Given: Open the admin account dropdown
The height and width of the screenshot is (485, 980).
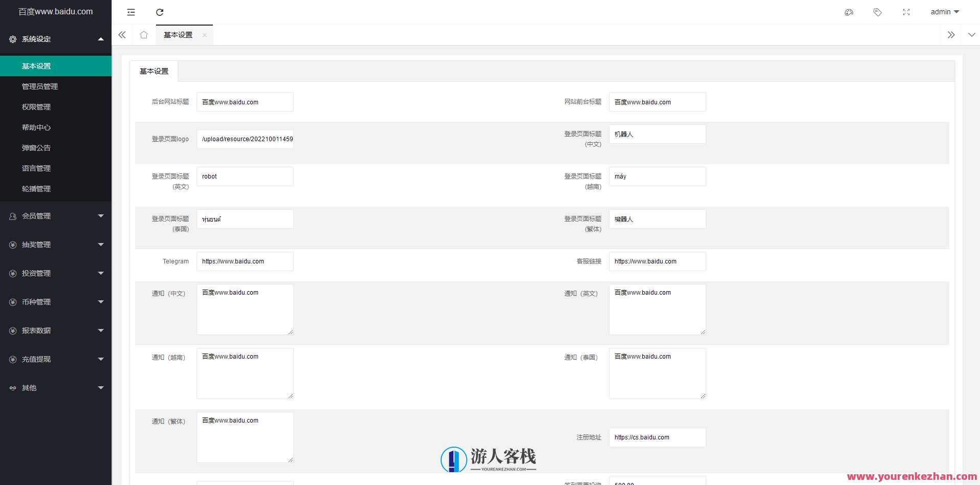Looking at the screenshot, I should [x=944, y=11].
